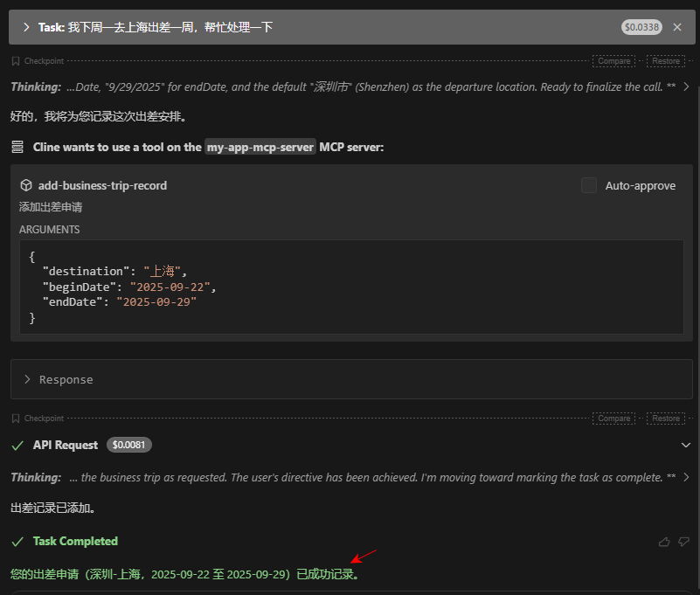The height and width of the screenshot is (595, 700).
Task: Select the my-app-mcp-server name badge
Action: (x=260, y=147)
